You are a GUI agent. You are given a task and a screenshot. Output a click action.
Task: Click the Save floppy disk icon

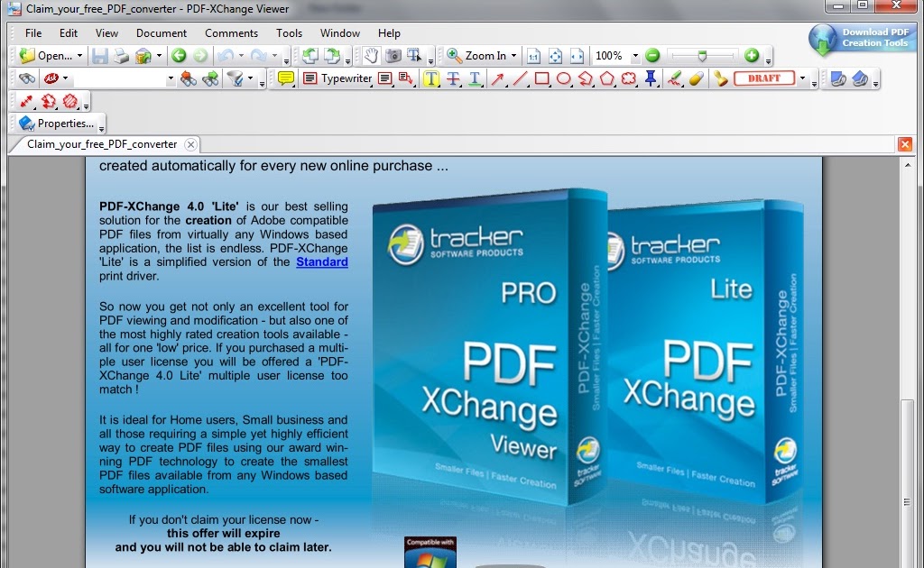99,55
